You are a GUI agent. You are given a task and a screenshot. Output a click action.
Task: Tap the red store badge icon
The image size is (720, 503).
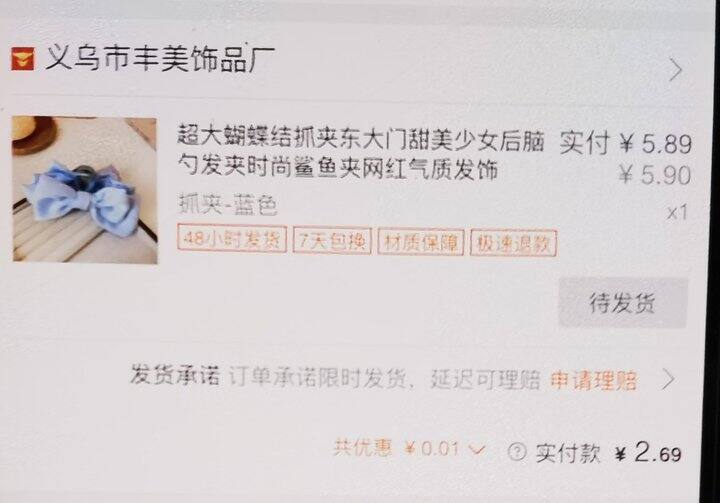pyautogui.click(x=23, y=59)
